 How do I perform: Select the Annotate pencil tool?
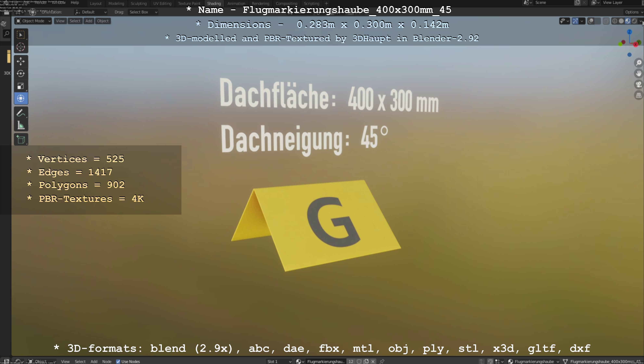coord(21,113)
